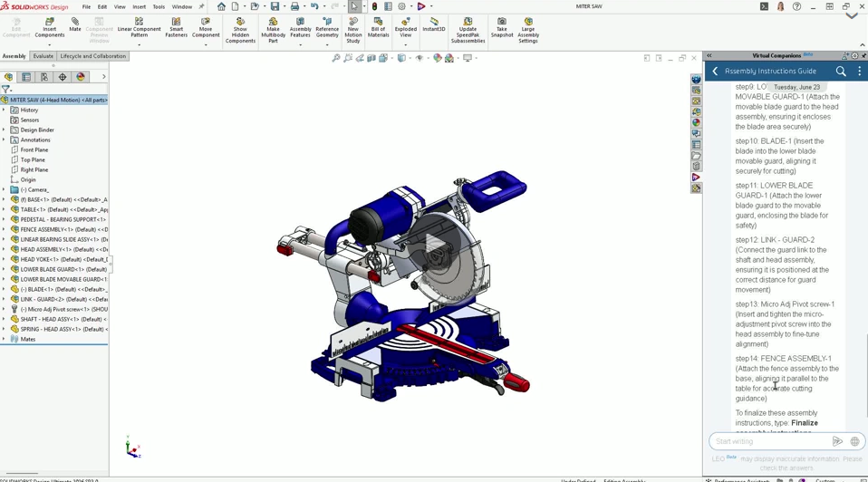Click Take Snapshot tool
Screen dimensions: 868x482
(502, 28)
